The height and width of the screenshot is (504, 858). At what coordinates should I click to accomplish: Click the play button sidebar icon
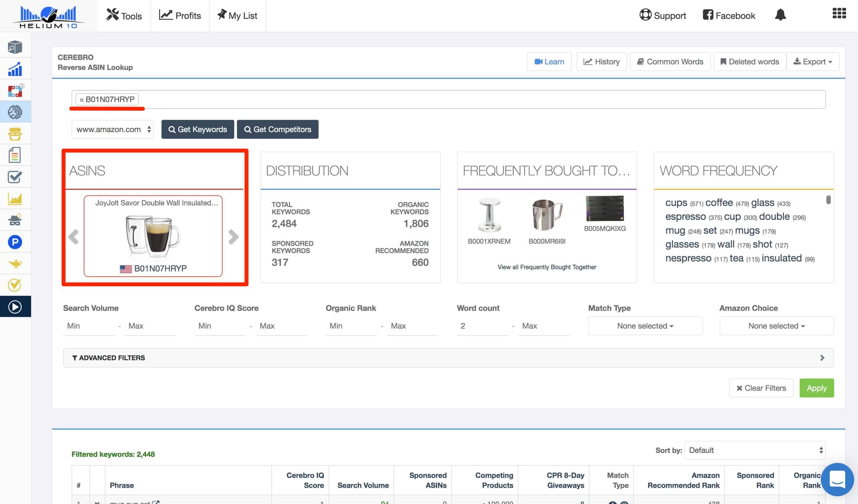[x=15, y=307]
